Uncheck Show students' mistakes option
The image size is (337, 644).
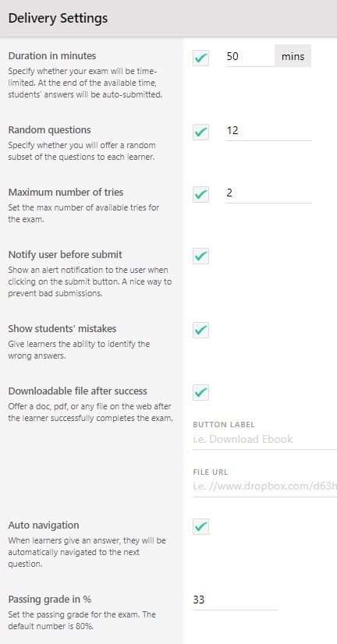(x=200, y=330)
